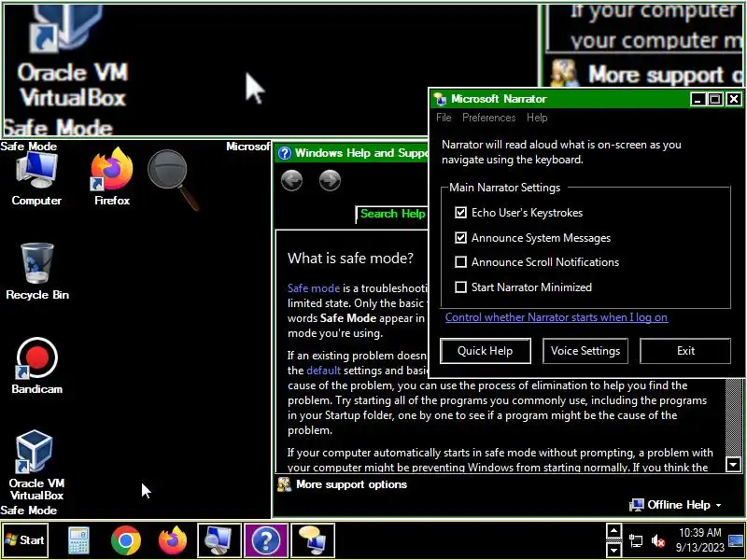Click the Help window vertical scrollbar track
The image size is (747, 560).
(x=733, y=417)
